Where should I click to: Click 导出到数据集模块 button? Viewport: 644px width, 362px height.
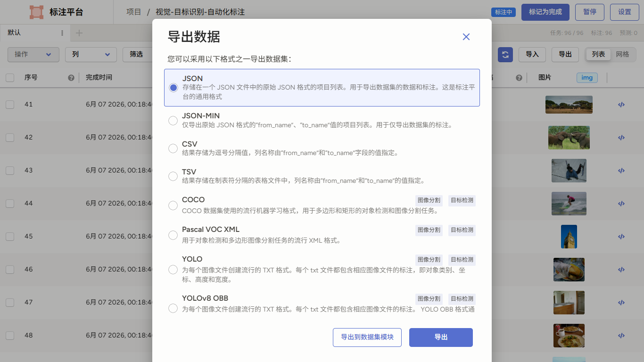click(367, 337)
